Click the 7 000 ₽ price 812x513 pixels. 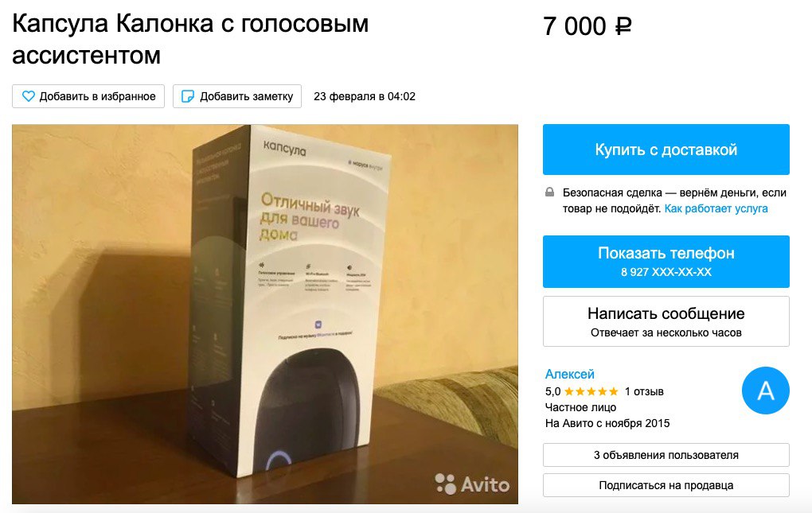pyautogui.click(x=588, y=26)
